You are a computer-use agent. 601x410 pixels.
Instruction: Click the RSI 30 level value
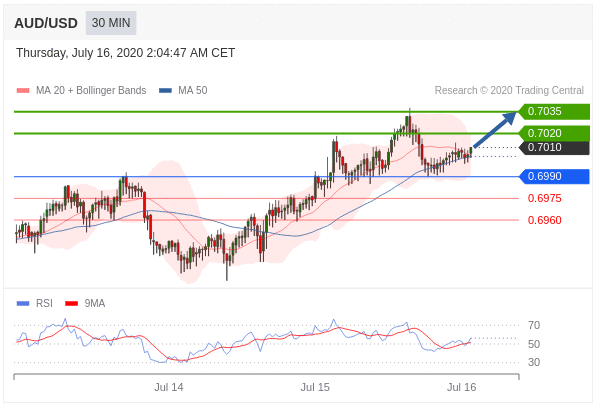pos(534,362)
